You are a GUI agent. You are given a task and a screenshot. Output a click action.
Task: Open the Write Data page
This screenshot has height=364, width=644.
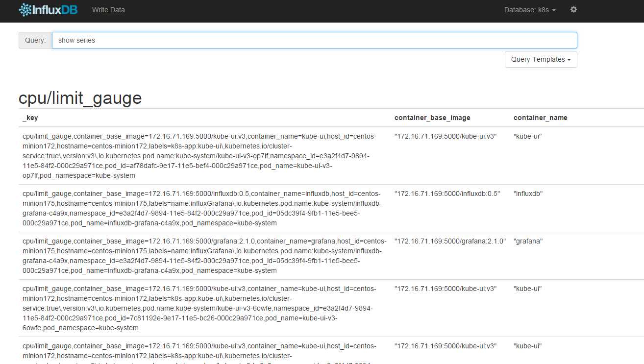tap(108, 10)
